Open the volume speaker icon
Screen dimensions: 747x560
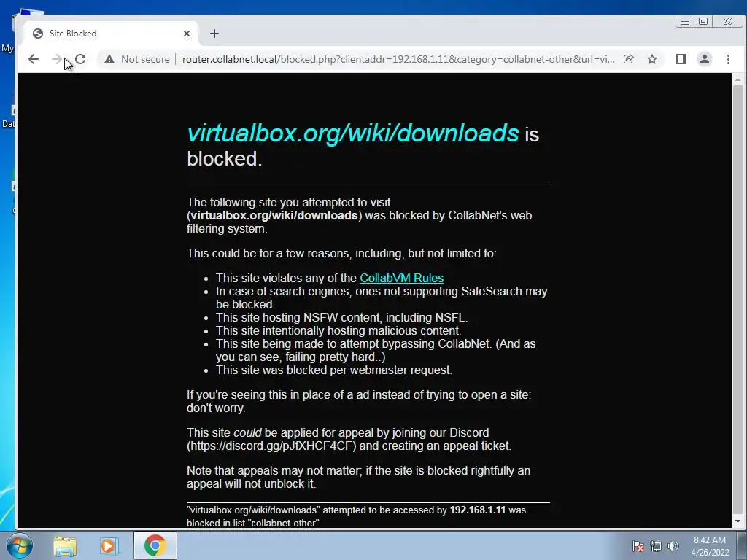673,546
